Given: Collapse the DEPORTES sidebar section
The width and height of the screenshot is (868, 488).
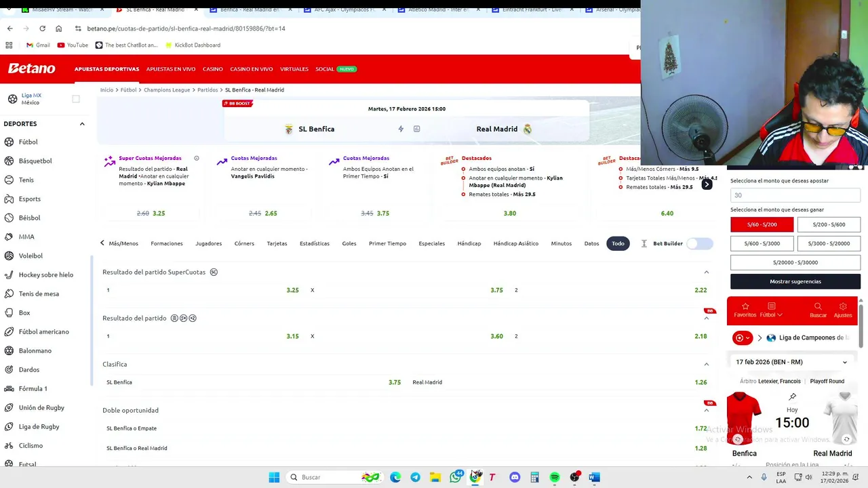Looking at the screenshot, I should coord(82,124).
